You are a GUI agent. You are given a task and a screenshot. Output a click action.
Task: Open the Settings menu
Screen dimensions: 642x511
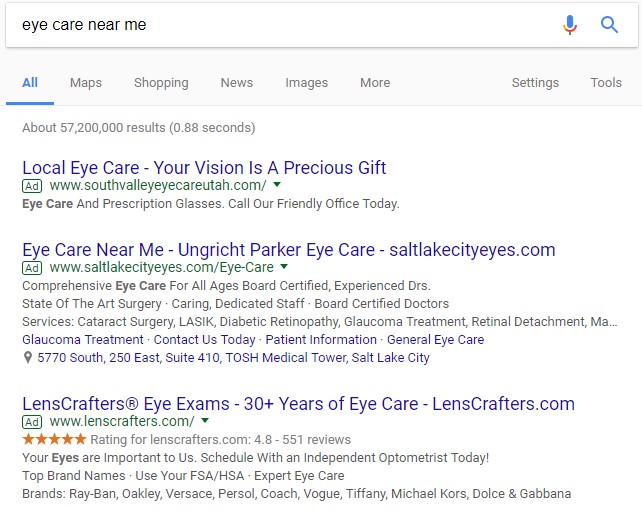point(535,83)
